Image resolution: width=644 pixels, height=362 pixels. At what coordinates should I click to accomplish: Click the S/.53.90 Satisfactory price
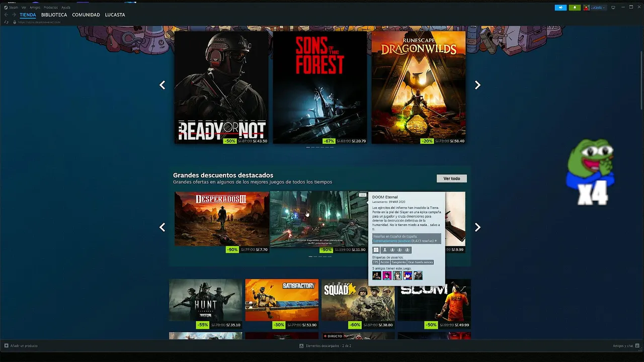[310, 325]
